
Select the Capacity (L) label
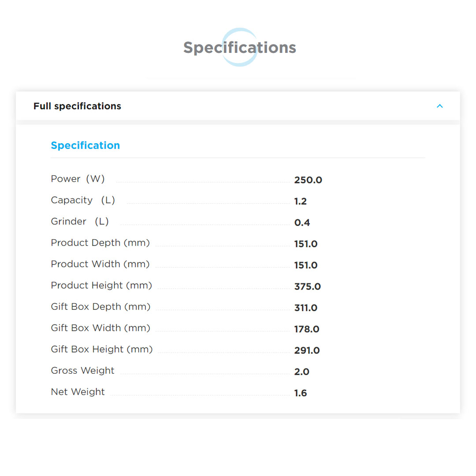(83, 200)
